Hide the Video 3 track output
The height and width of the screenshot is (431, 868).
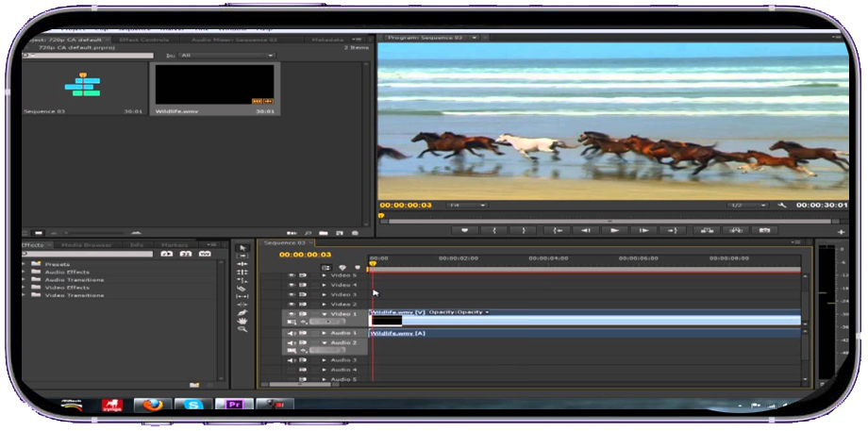pos(292,295)
